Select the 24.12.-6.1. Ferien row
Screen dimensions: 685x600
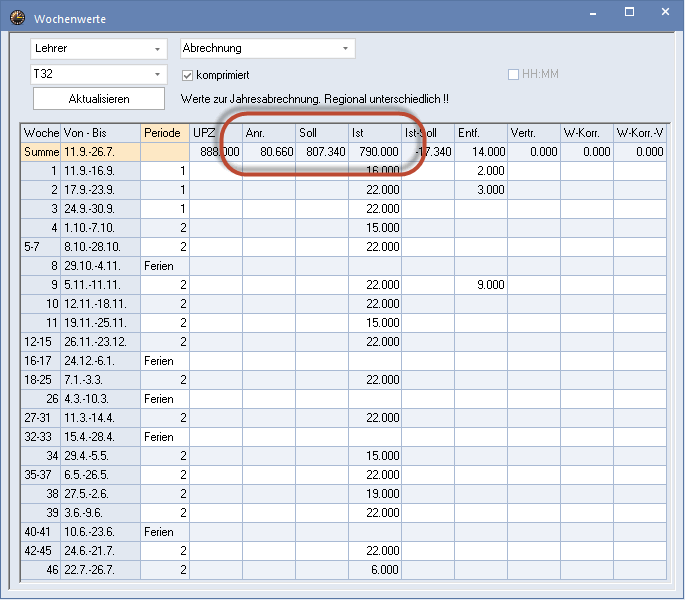343,361
